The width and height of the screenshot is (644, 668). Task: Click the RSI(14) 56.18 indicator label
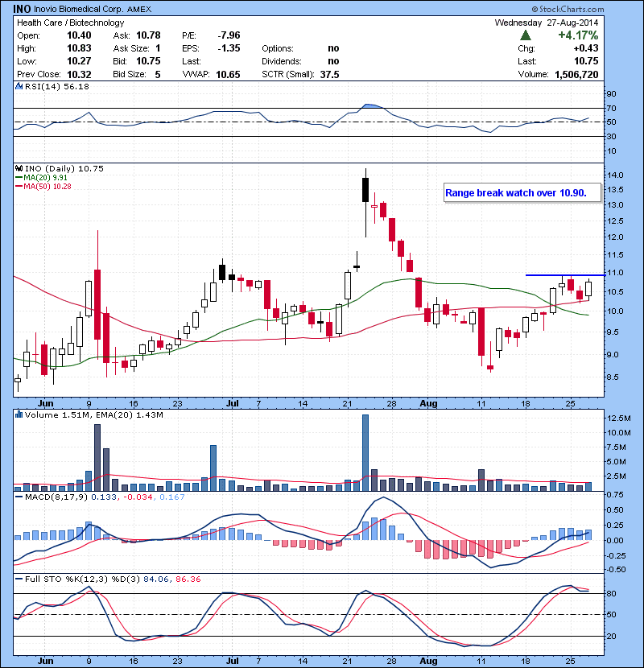pos(57,86)
